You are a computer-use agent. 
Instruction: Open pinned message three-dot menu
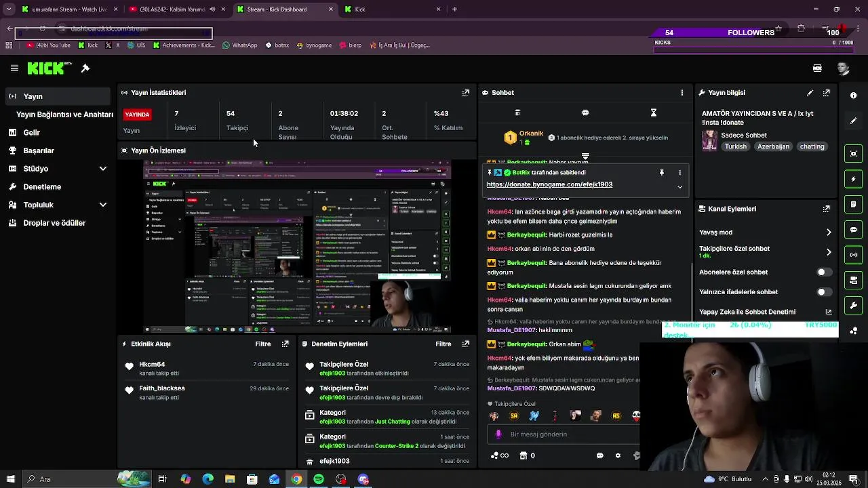pyautogui.click(x=680, y=173)
